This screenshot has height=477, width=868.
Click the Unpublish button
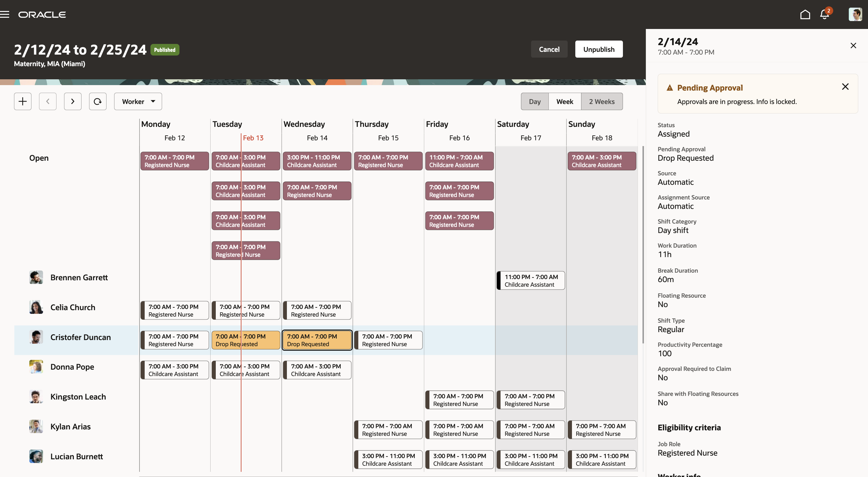599,49
